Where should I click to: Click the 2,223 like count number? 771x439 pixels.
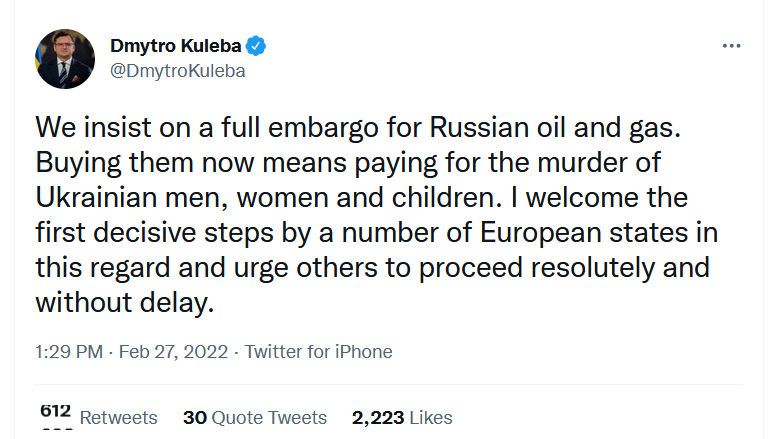click(x=378, y=417)
